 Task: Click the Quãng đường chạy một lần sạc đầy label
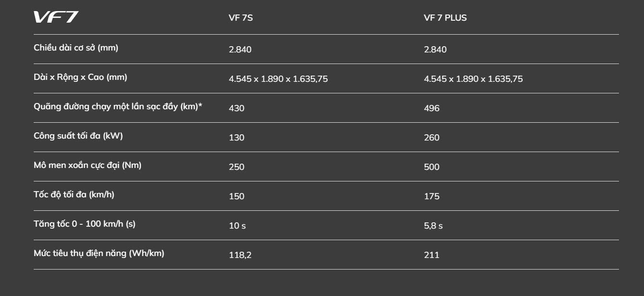[x=118, y=106]
